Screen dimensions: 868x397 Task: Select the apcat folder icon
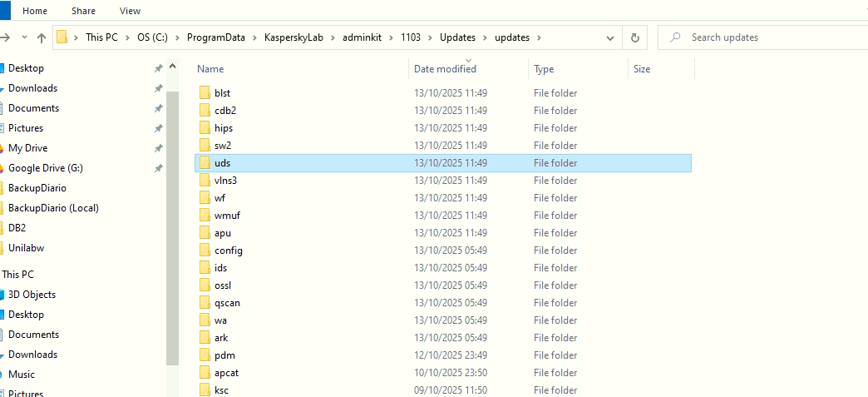[205, 373]
